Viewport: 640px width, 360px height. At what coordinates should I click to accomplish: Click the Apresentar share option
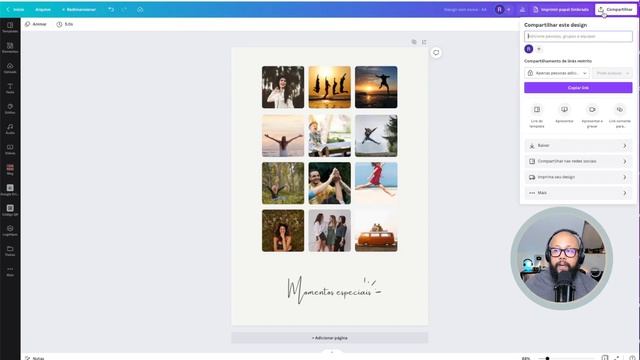coord(564,114)
